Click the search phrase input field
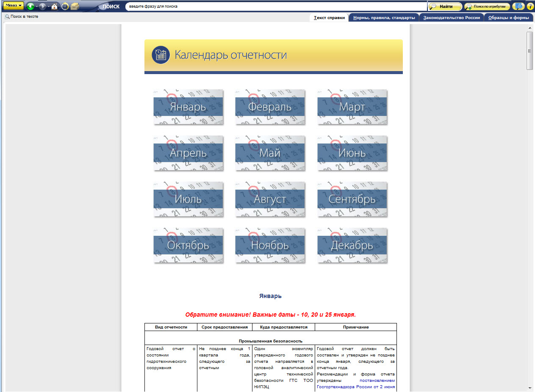Image resolution: width=535 pixels, height=392 pixels. [275, 6]
